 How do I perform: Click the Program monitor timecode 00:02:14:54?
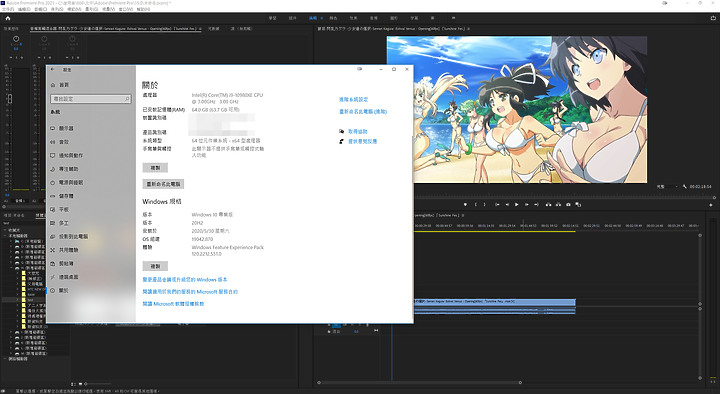coord(700,186)
